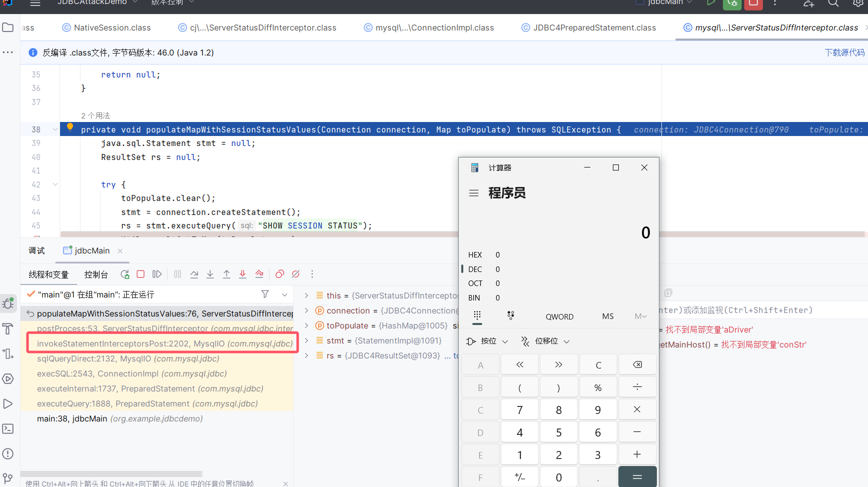The image size is (868, 487).
Task: Click the Rerun debug icon with bug badge
Action: [125, 274]
